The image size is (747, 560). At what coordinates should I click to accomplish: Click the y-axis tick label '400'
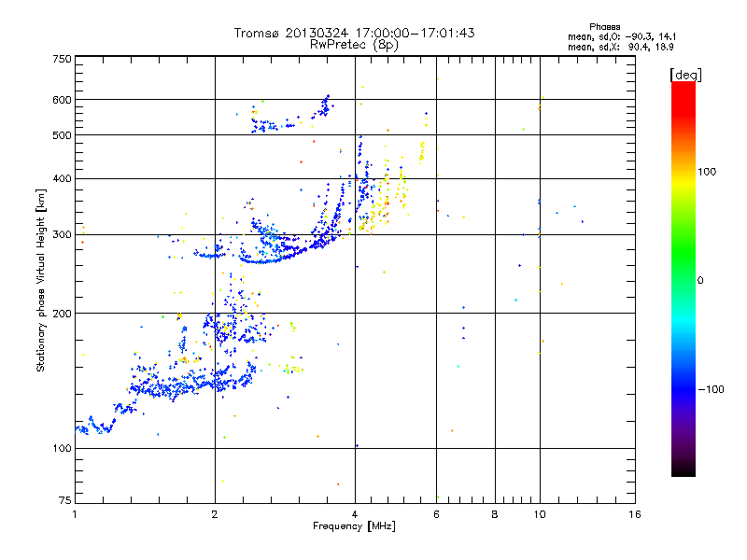click(62, 179)
